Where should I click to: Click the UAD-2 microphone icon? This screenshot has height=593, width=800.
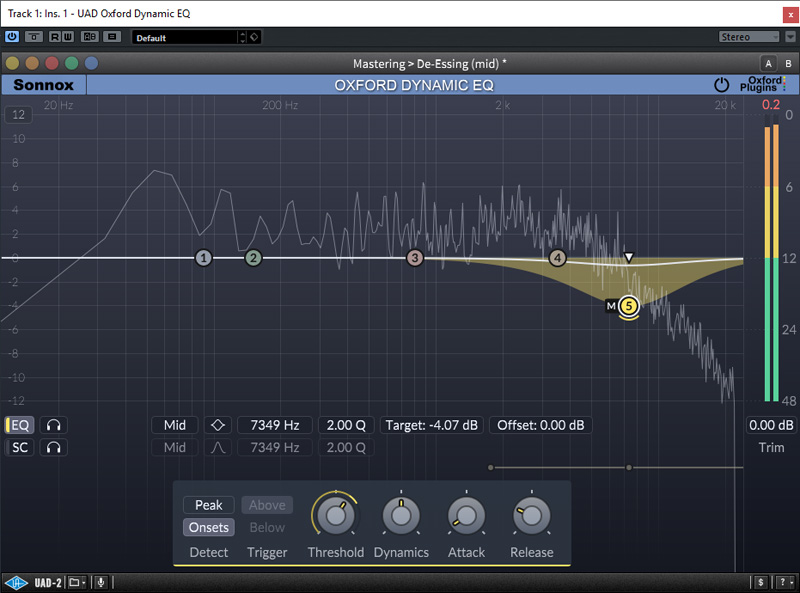click(101, 582)
